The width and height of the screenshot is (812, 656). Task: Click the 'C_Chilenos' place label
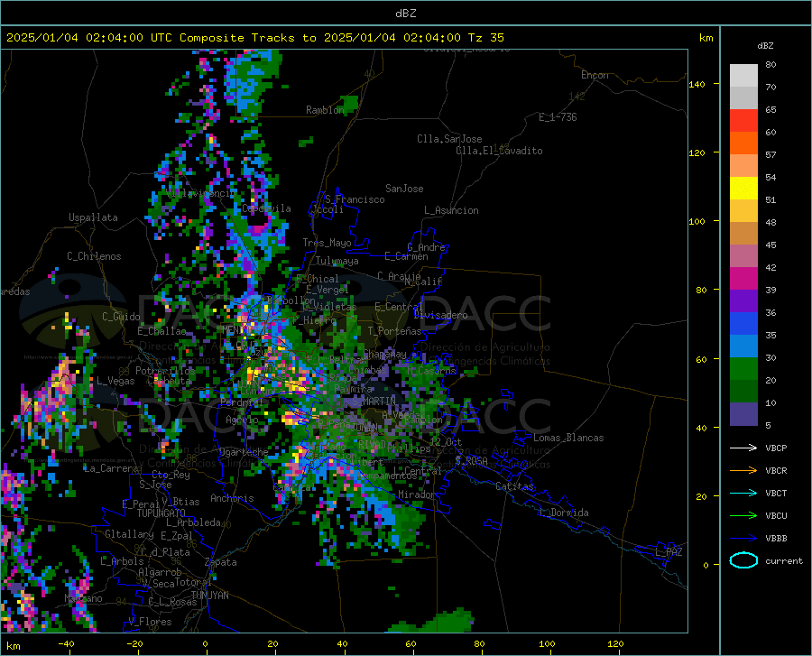94,256
